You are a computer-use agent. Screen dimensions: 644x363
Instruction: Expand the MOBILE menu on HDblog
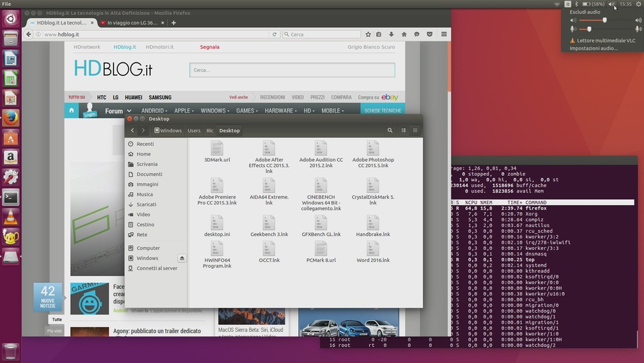coord(332,111)
